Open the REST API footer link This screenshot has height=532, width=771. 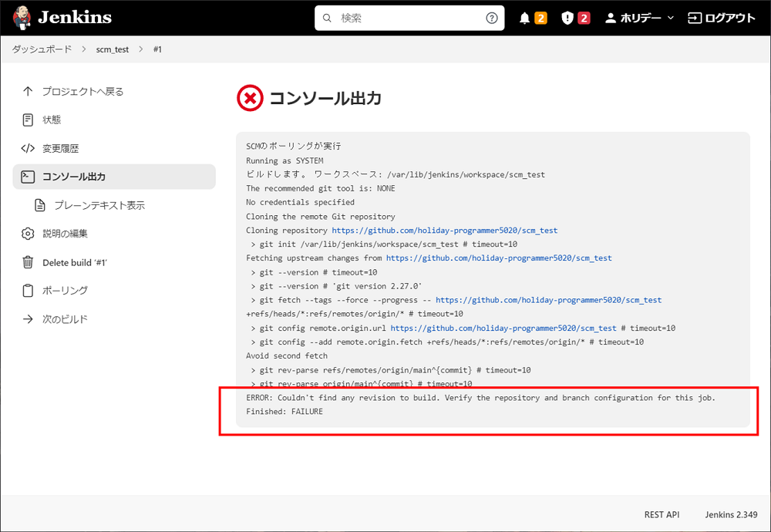662,514
